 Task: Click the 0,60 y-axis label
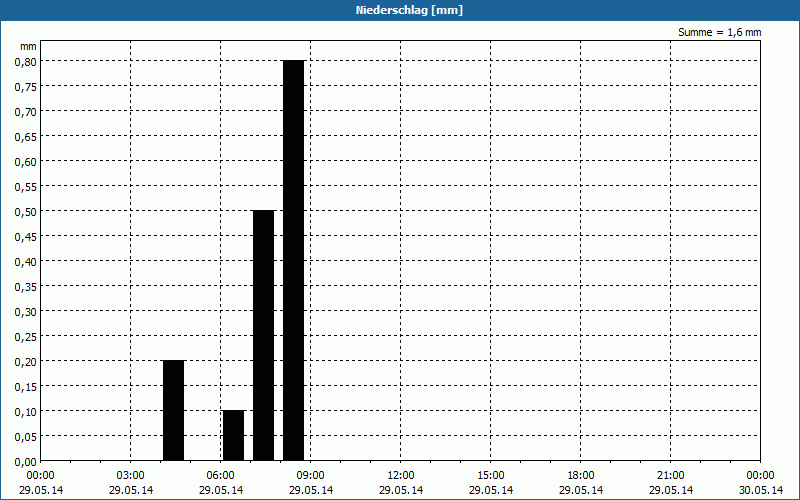click(x=26, y=162)
